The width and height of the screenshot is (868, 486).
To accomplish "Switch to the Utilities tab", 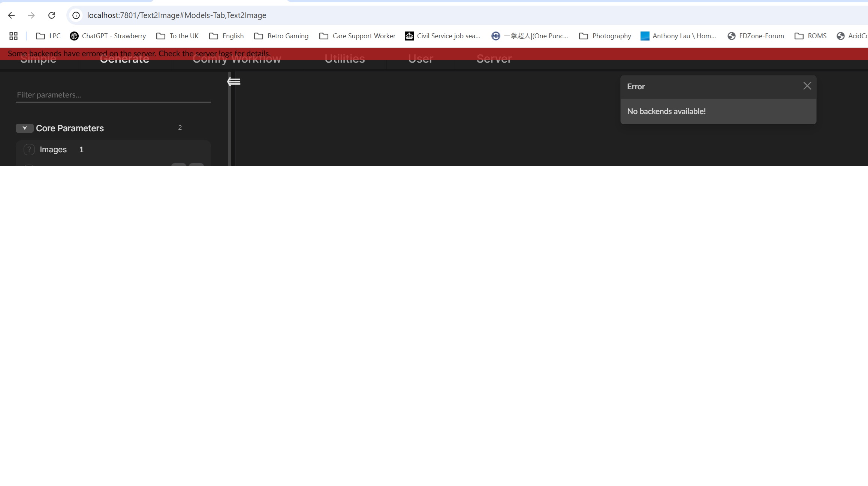I will [x=344, y=59].
